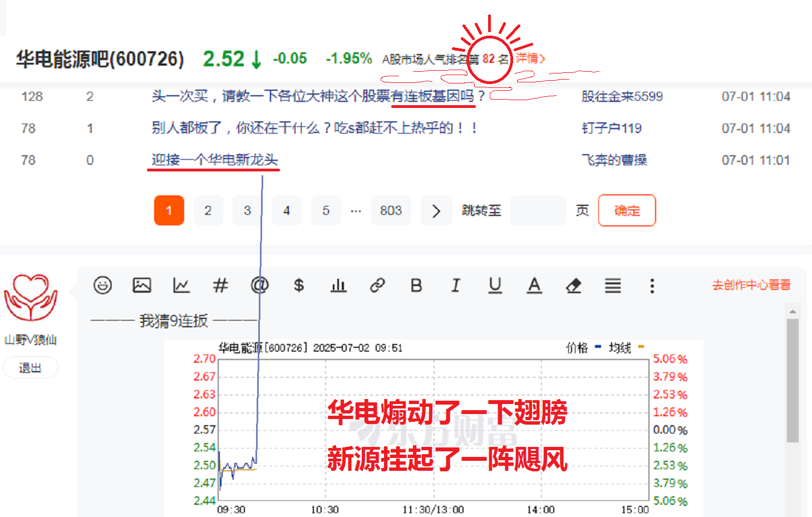
Task: Insert a stock code with $ icon
Action: [299, 285]
